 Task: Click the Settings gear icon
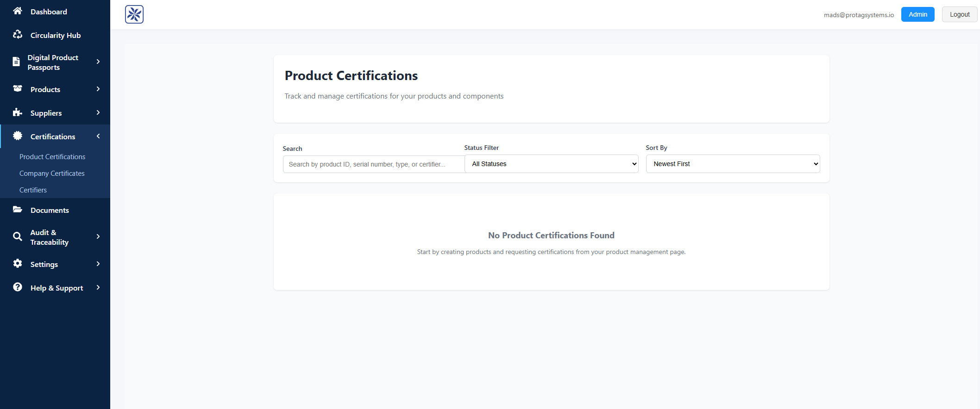tap(18, 264)
